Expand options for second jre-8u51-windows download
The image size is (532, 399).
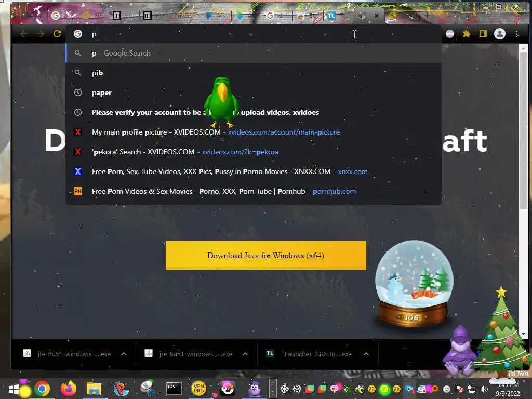(x=245, y=354)
